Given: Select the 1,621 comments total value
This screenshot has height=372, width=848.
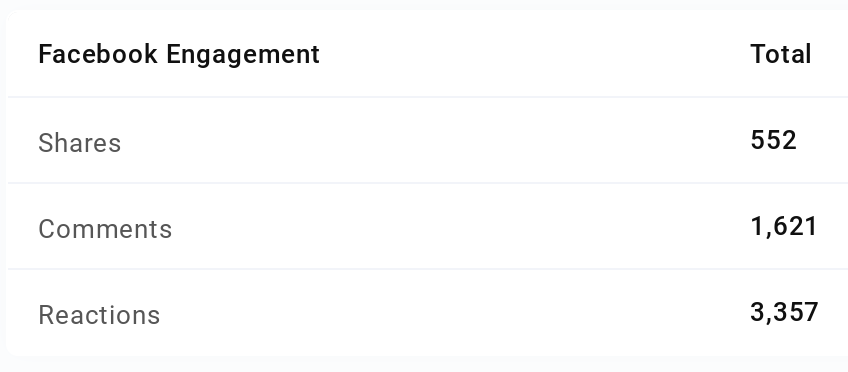Looking at the screenshot, I should pyautogui.click(x=784, y=227).
